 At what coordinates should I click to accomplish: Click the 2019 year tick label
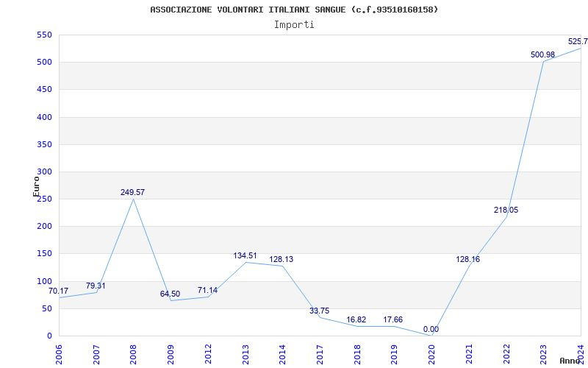pos(395,354)
